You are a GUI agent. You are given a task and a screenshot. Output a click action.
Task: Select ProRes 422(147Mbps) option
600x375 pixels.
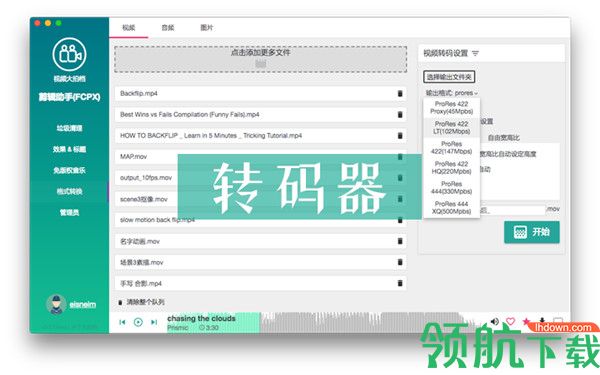tap(452, 147)
